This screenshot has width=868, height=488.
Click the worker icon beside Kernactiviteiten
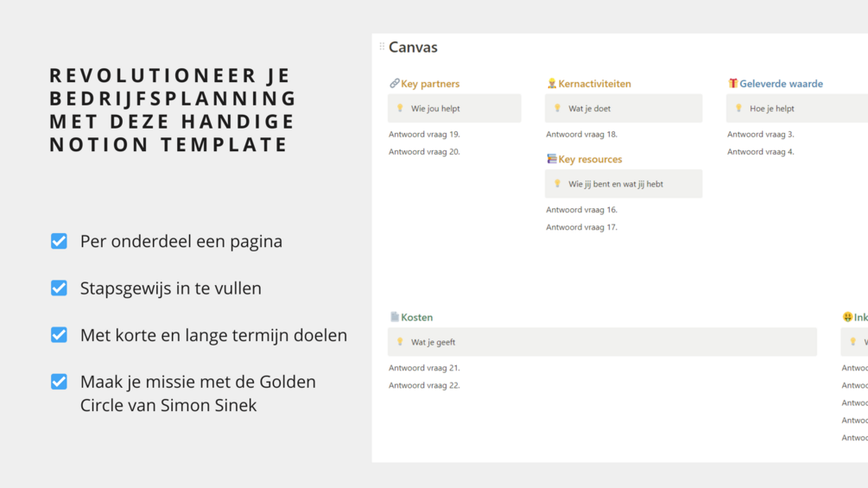pos(552,84)
